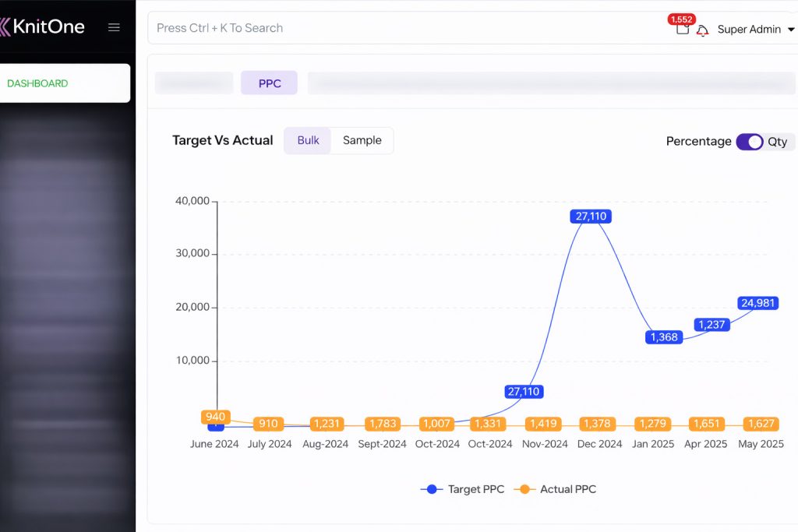Click the KnitOne logo

click(43, 27)
